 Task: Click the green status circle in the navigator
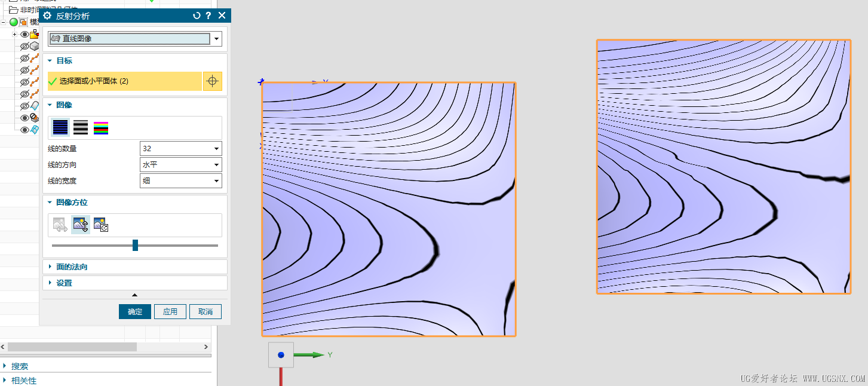[14, 22]
